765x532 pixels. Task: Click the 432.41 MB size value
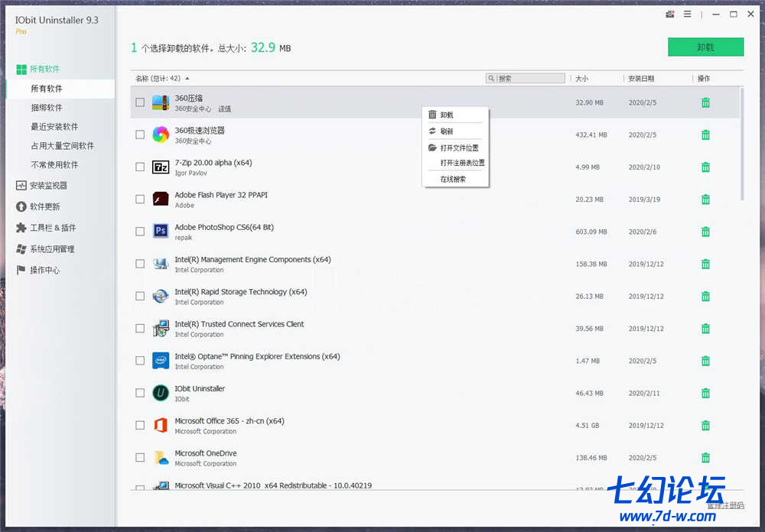(591, 135)
